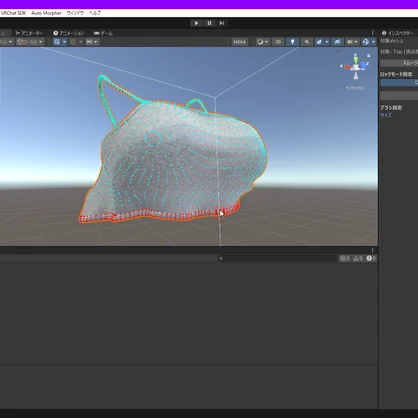Screen dimensions: 418x418
Task: Open the ウィンドウ (Window) menu
Action: coord(75,13)
